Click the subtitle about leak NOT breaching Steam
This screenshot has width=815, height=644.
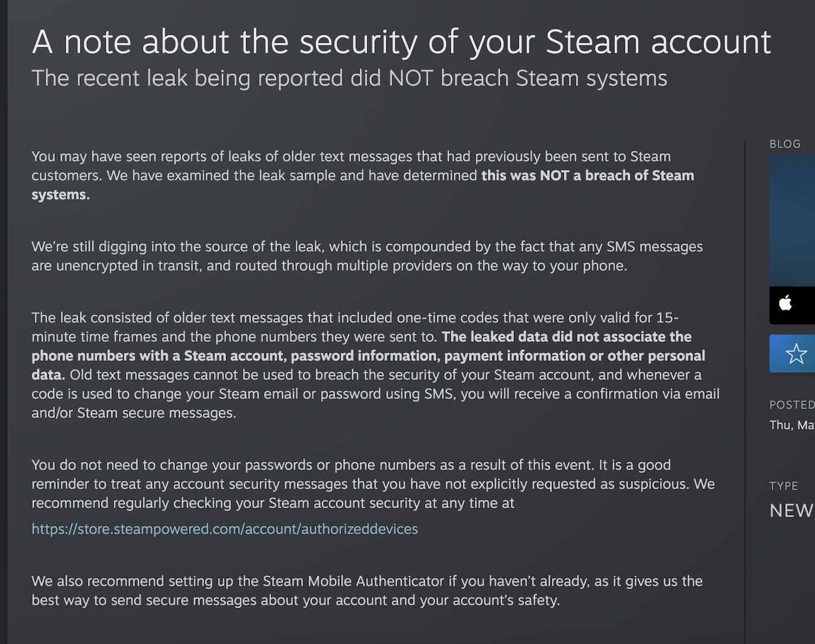pyautogui.click(x=349, y=78)
